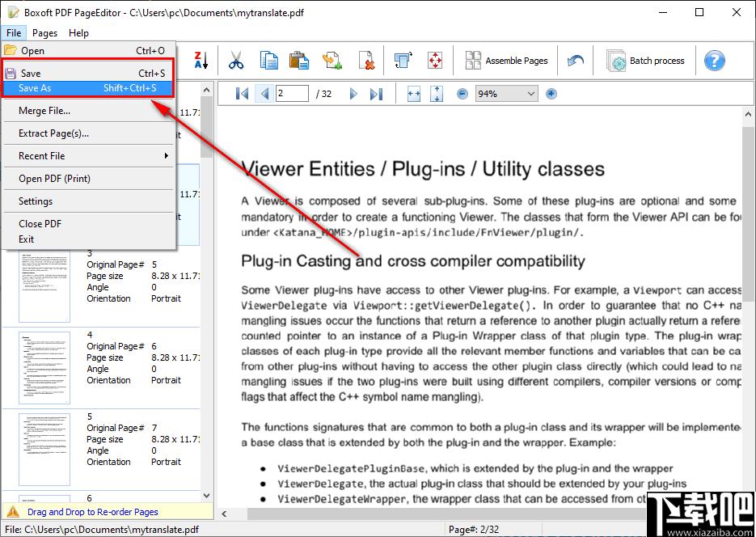Go to the next page
Viewport: 756px width, 537px height.
(353, 94)
